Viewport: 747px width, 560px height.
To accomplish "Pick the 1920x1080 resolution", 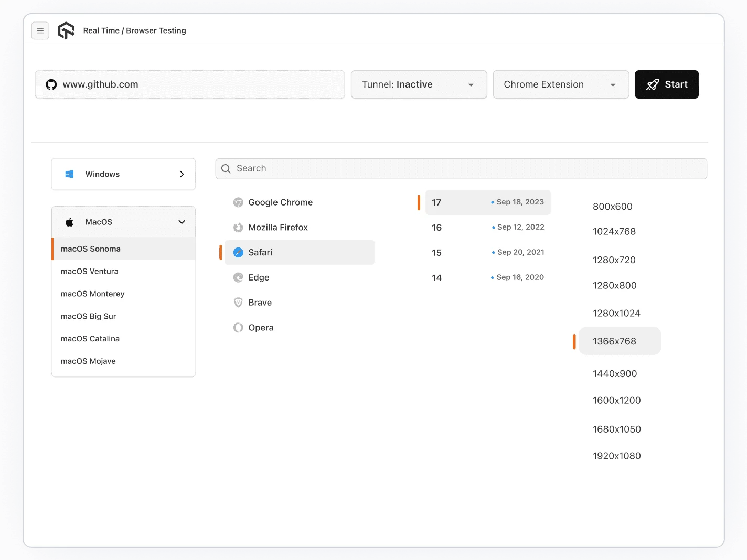I will tap(617, 456).
